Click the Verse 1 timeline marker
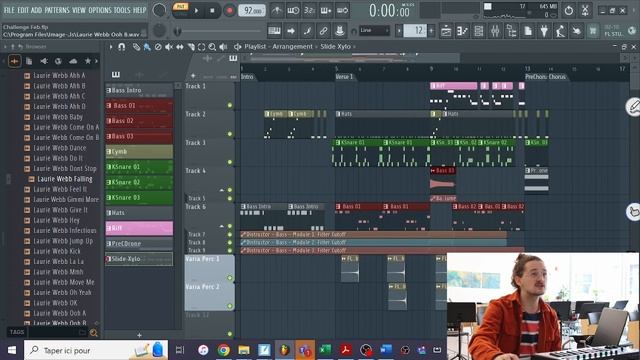The width and height of the screenshot is (640, 360). (344, 77)
